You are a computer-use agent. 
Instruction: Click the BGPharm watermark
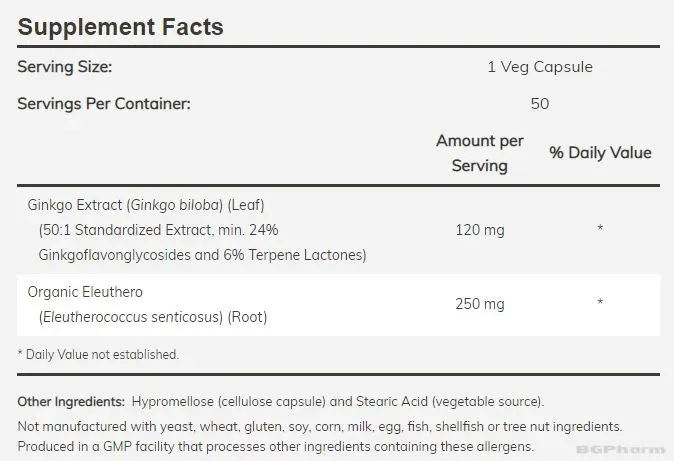click(620, 450)
